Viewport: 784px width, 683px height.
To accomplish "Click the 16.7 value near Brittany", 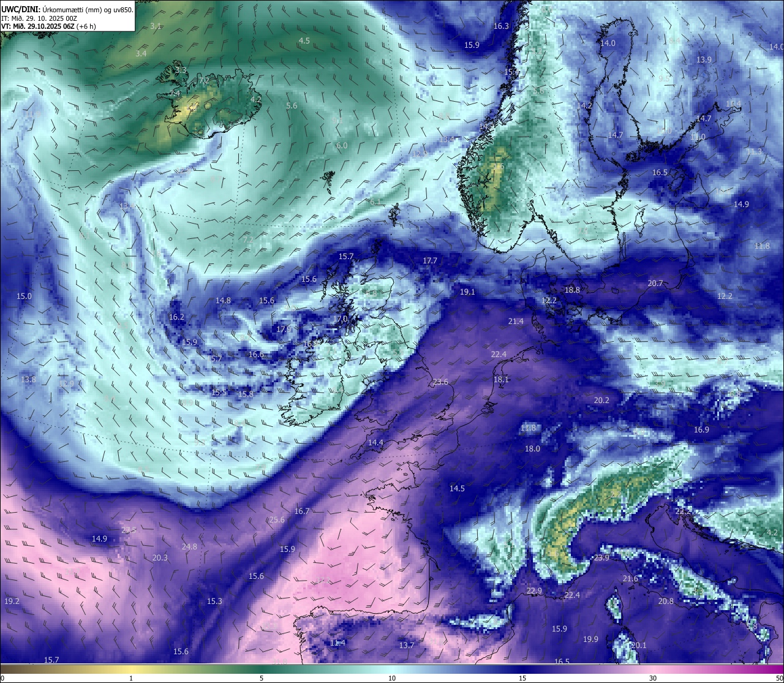I will (x=301, y=511).
